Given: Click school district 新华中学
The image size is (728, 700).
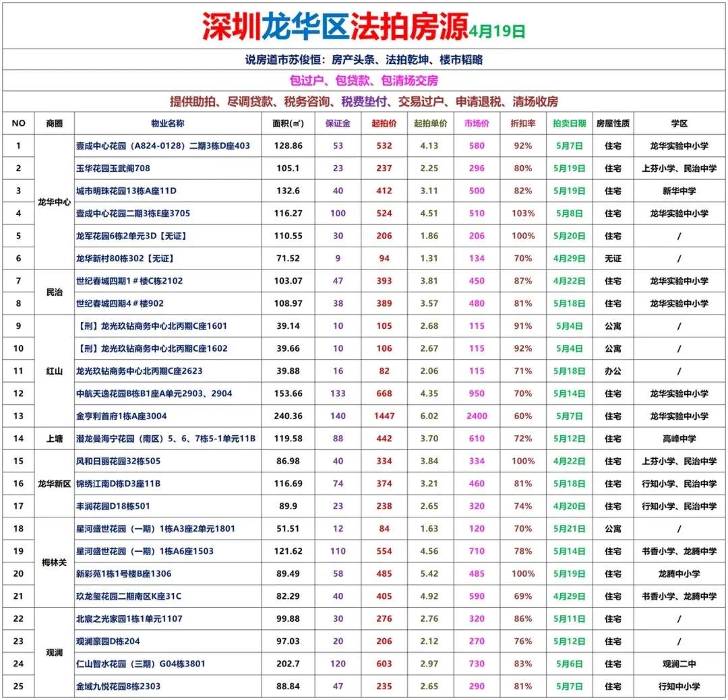Looking at the screenshot, I should (679, 191).
